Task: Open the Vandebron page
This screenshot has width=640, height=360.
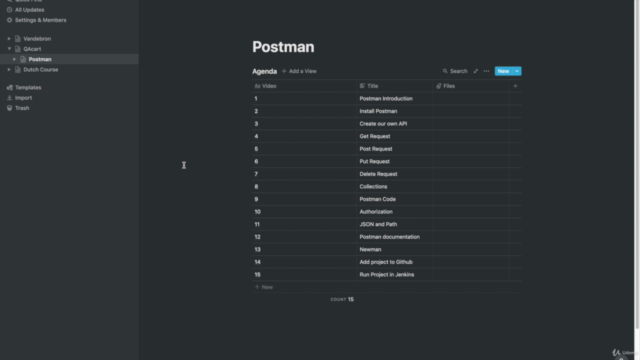Action: (x=37, y=39)
